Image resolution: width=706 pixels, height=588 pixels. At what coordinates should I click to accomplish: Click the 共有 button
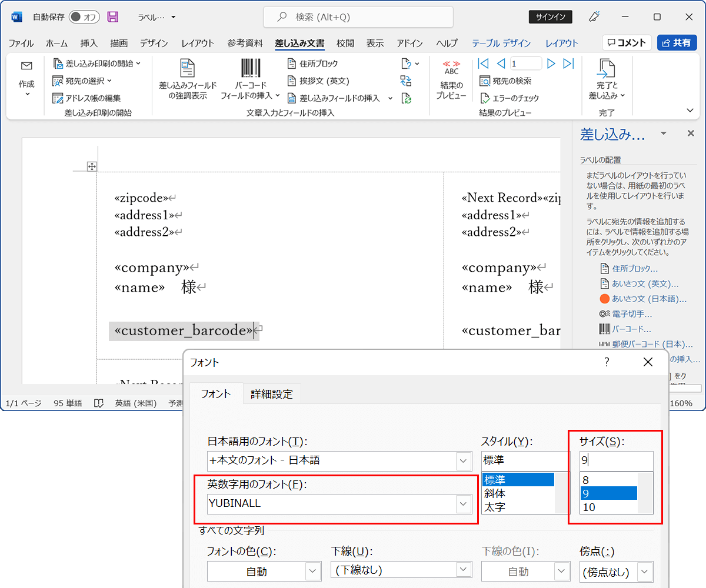[x=677, y=42]
